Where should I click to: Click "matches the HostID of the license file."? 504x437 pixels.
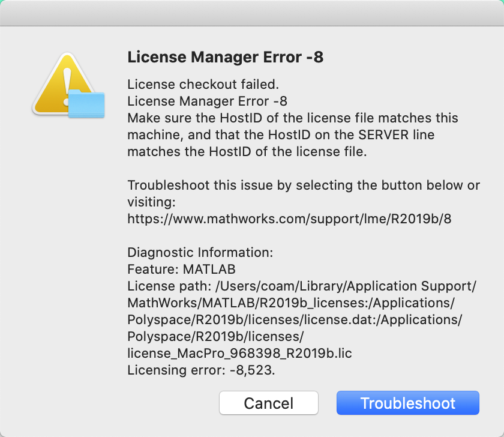pyautogui.click(x=247, y=152)
